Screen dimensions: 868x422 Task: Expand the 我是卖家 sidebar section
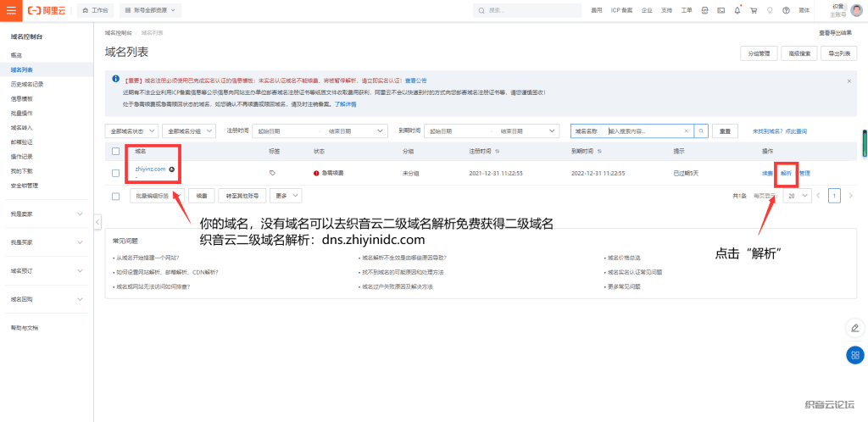tap(47, 214)
